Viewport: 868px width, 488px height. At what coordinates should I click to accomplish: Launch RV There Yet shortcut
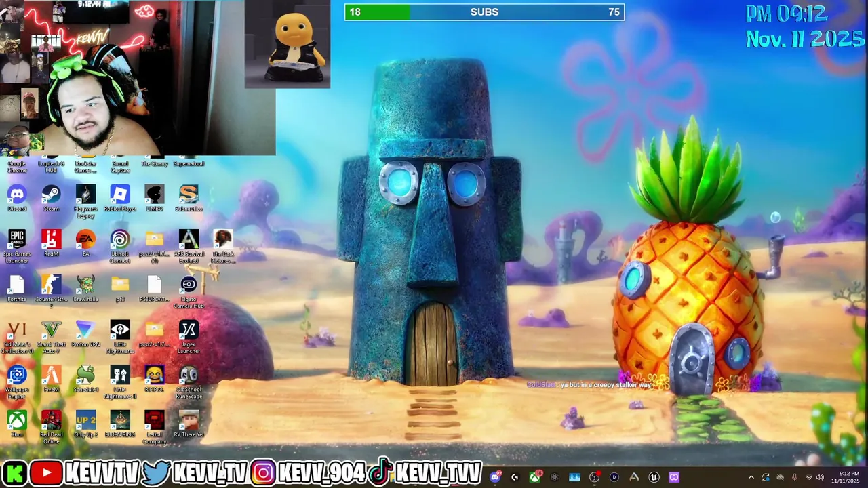(x=189, y=424)
